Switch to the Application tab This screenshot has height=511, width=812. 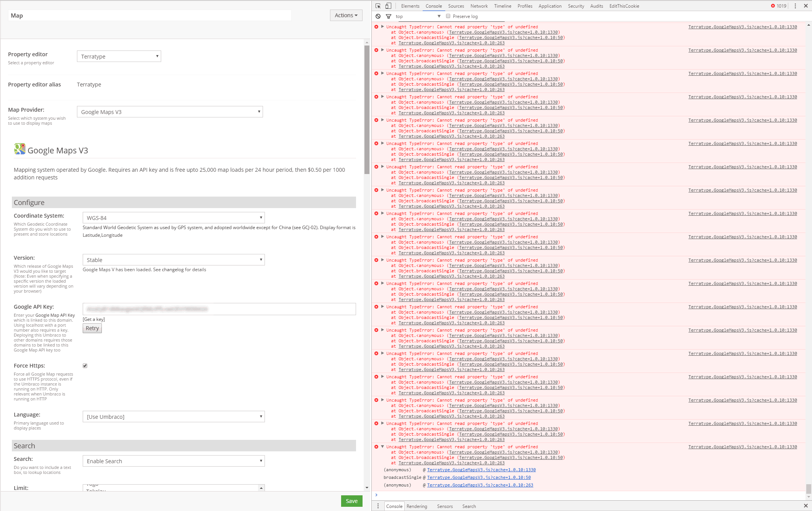(550, 6)
